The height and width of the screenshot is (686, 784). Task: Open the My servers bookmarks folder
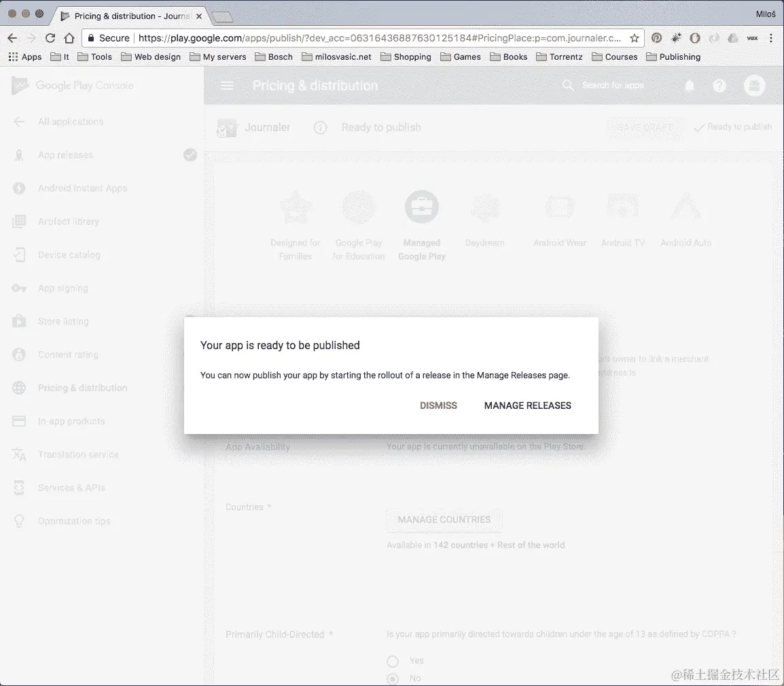[x=218, y=57]
